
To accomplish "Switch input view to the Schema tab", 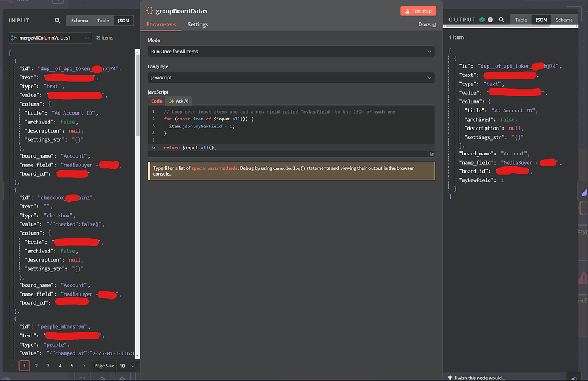I will tap(79, 20).
